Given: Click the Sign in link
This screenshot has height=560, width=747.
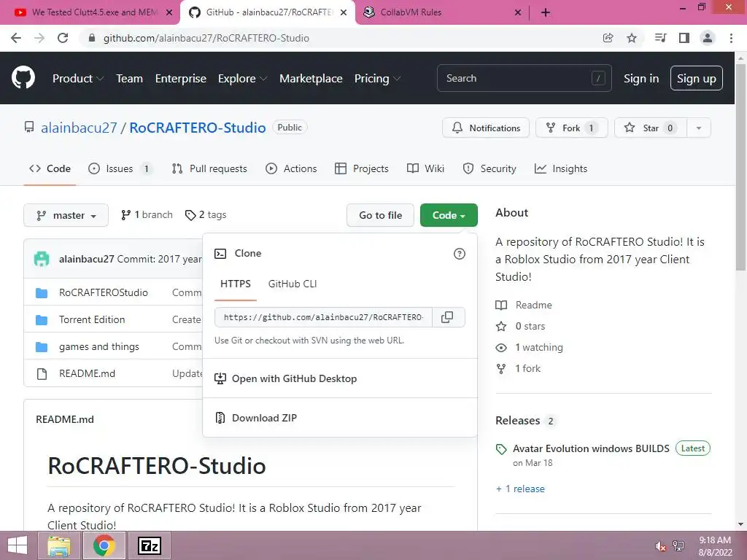Looking at the screenshot, I should tap(640, 79).
